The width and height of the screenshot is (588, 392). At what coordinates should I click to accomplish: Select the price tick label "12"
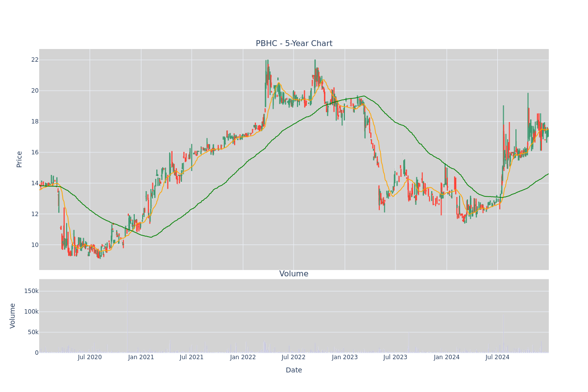[35, 214]
